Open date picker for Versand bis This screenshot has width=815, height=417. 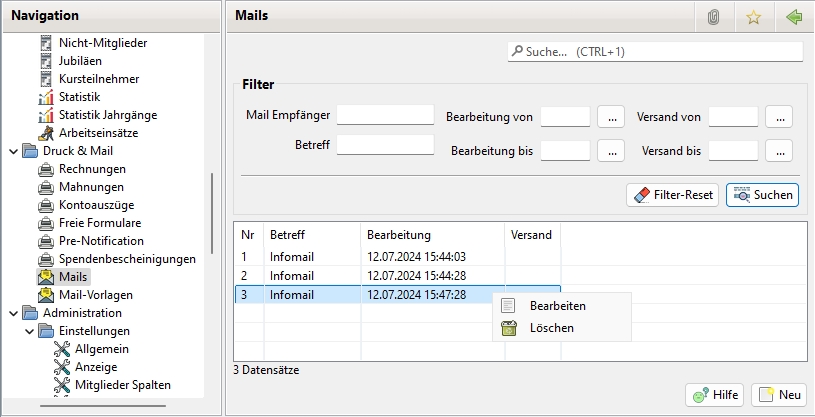779,151
